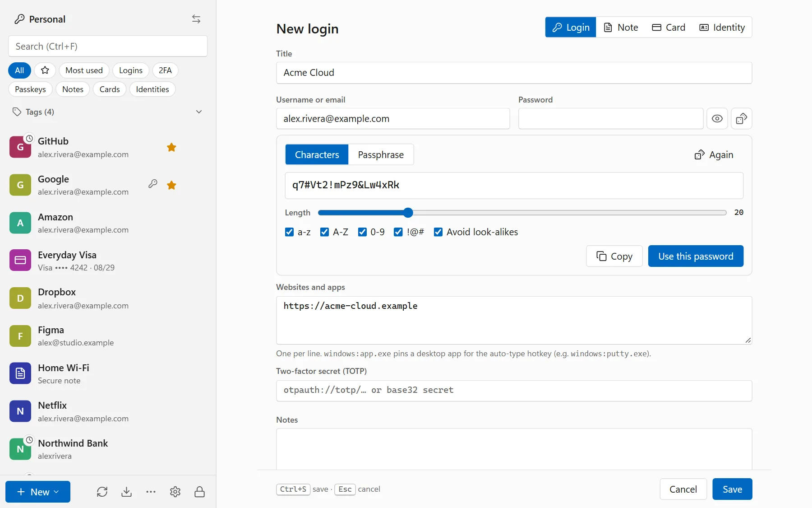Click the Two-factor secret TOTP field

(x=514, y=391)
